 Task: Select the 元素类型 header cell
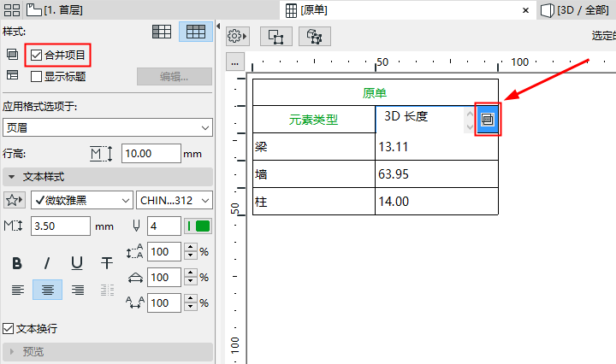314,120
